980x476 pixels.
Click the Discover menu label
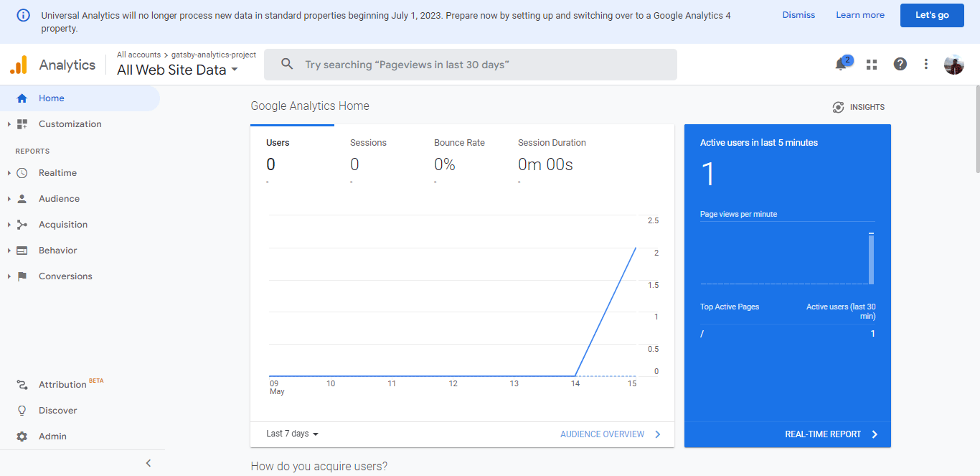[58, 411]
